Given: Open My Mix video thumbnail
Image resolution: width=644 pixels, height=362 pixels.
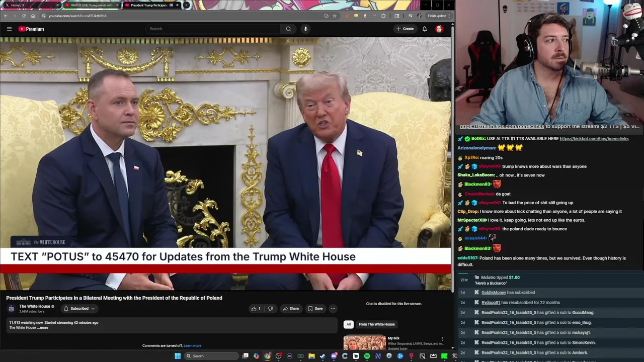Looking at the screenshot, I should (364, 342).
